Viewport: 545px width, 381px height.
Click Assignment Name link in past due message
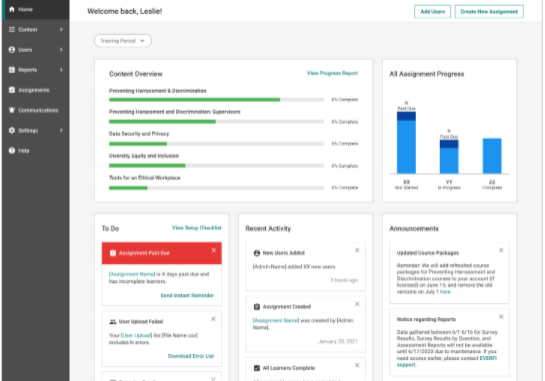tap(132, 274)
